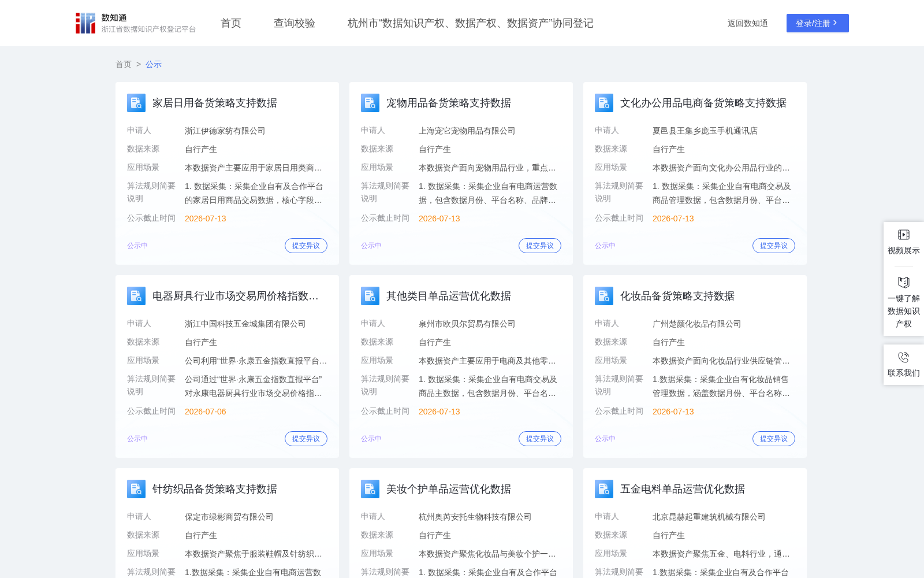Click document icon of 五金电料单品运营优化数据
924x578 pixels.
[604, 489]
